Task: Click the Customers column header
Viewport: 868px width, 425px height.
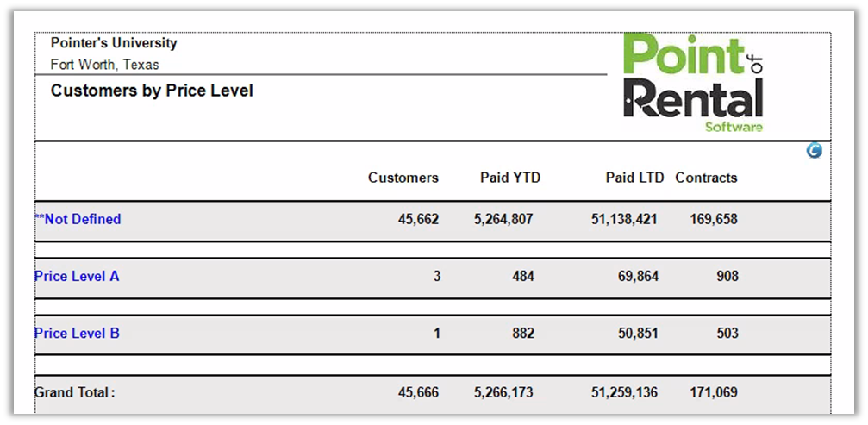Action: pyautogui.click(x=403, y=178)
